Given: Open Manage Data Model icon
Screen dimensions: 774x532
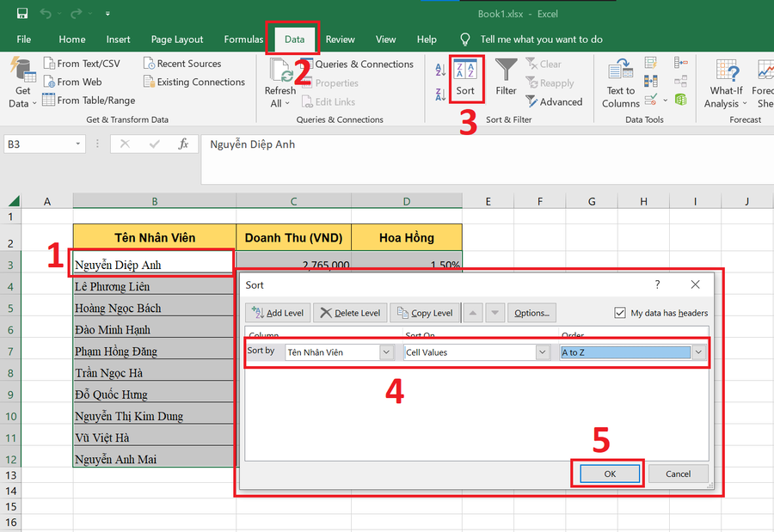Looking at the screenshot, I should point(681,100).
